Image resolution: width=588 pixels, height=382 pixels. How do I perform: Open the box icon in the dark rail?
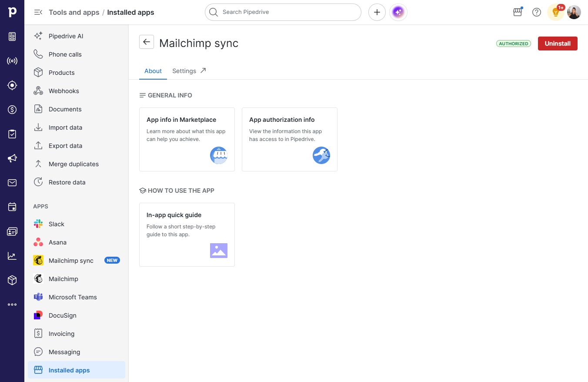12,280
